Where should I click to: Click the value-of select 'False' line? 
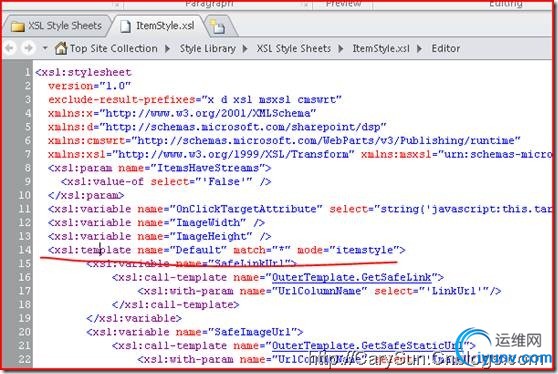pyautogui.click(x=166, y=181)
